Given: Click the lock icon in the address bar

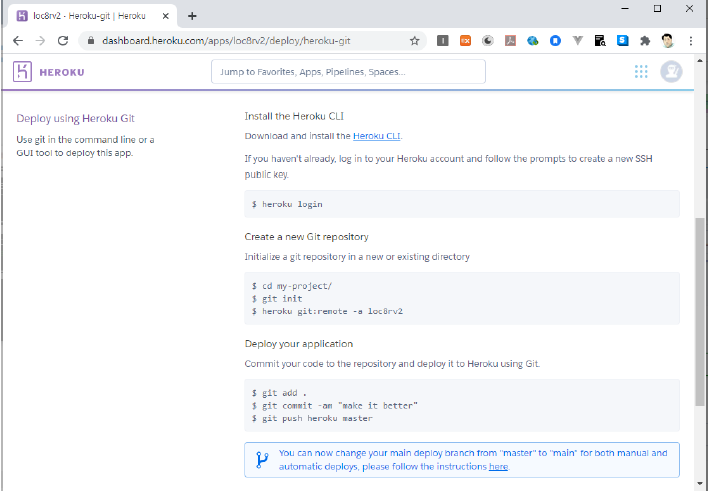Looking at the screenshot, I should [91, 41].
